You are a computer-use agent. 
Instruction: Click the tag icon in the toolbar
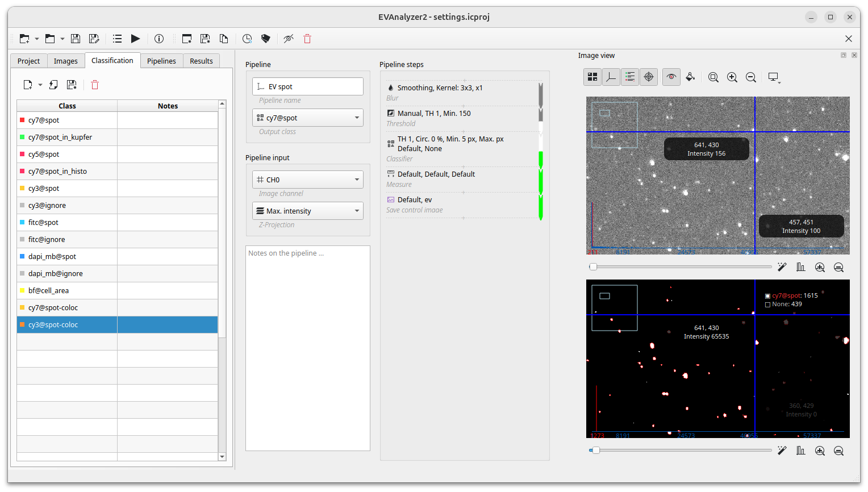[x=265, y=39]
